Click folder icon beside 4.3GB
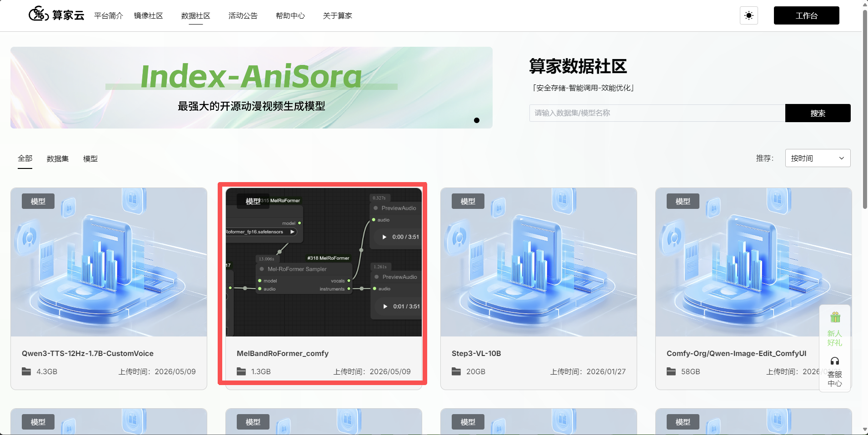The width and height of the screenshot is (868, 435). pyautogui.click(x=26, y=371)
